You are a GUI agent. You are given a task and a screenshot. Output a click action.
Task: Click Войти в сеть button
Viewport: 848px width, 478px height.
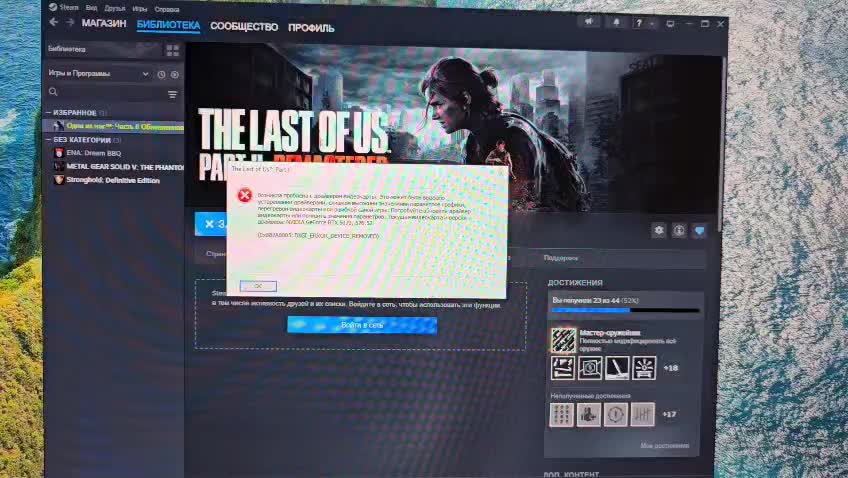click(x=362, y=325)
